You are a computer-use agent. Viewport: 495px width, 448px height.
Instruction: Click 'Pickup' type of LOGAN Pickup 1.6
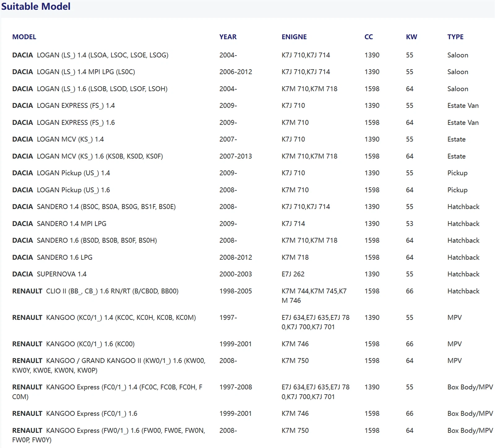[457, 190]
